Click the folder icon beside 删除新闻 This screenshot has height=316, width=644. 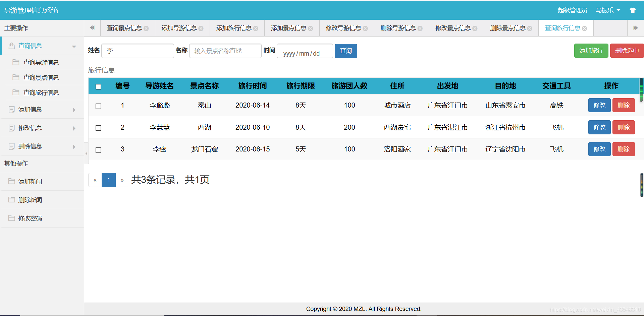point(12,199)
